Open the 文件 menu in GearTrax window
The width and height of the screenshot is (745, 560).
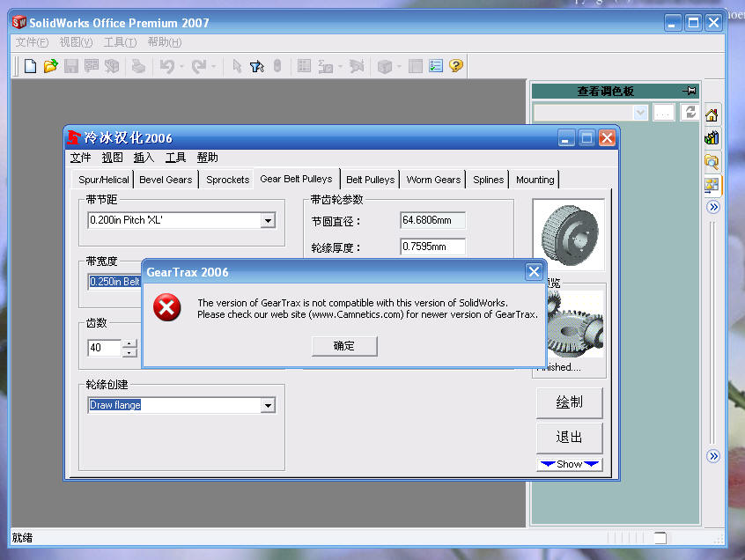(x=80, y=158)
